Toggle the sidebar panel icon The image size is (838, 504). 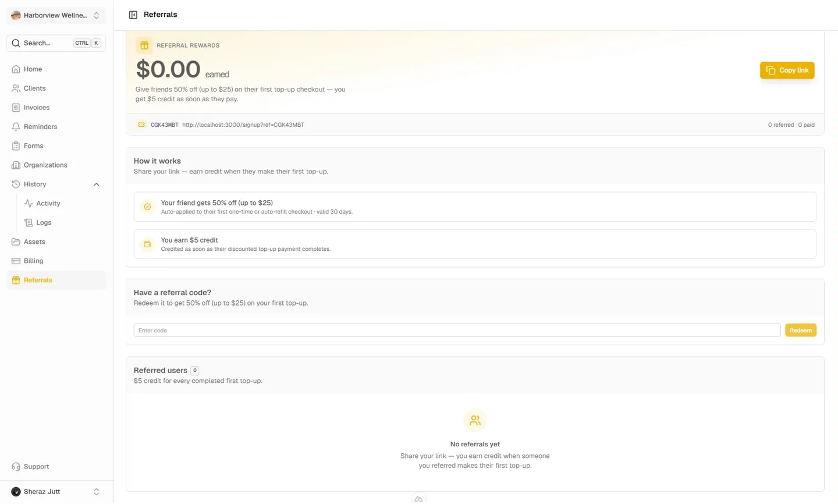click(x=133, y=15)
